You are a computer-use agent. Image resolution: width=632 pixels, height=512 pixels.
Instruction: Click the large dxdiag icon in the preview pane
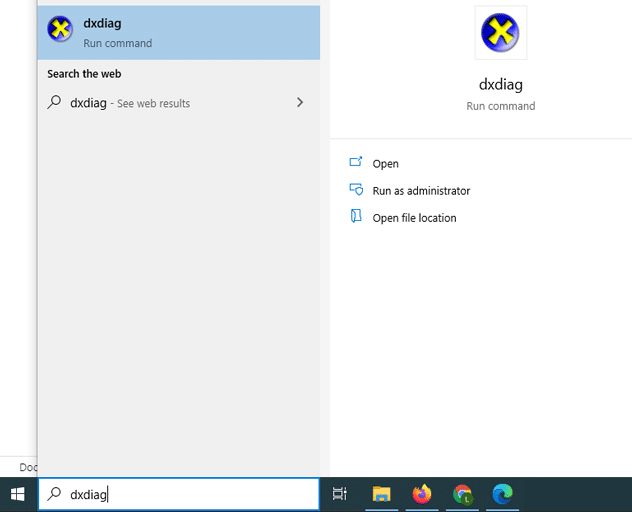[x=500, y=33]
